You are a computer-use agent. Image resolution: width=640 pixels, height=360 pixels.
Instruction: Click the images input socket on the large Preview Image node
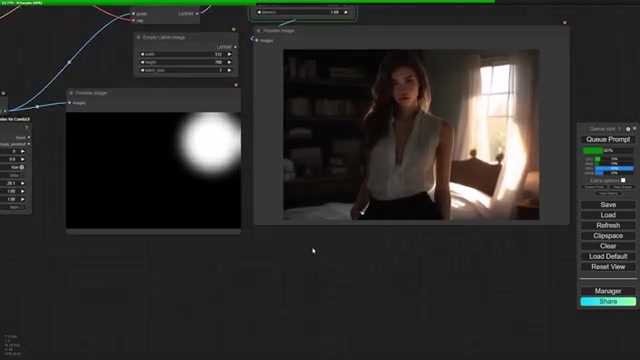(x=257, y=40)
